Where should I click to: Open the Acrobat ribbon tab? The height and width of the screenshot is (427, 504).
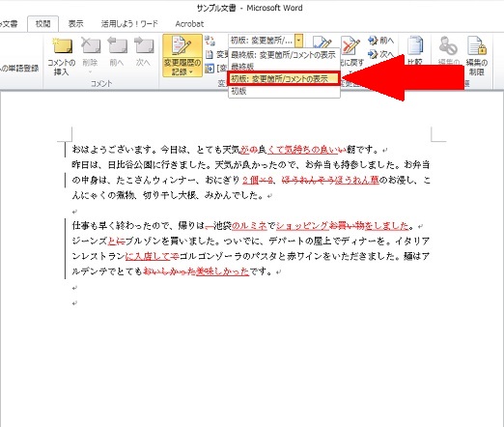[189, 24]
